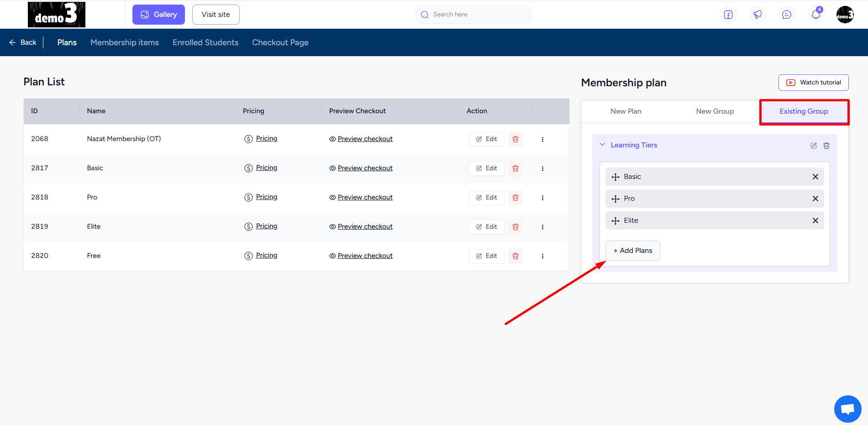Image resolution: width=868 pixels, height=425 pixels.
Task: Click plan ID 2820 cell
Action: tap(40, 256)
